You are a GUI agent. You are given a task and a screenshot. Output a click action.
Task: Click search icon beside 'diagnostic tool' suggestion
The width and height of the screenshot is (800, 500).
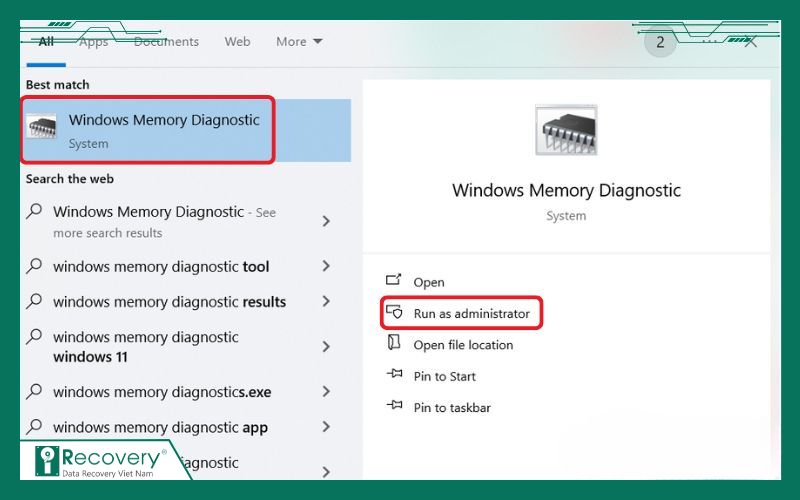[34, 265]
